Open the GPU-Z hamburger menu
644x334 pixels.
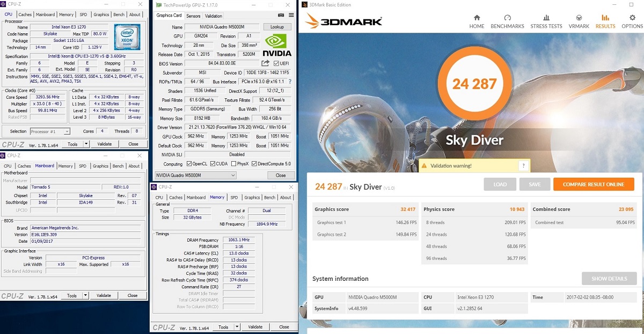click(x=291, y=16)
